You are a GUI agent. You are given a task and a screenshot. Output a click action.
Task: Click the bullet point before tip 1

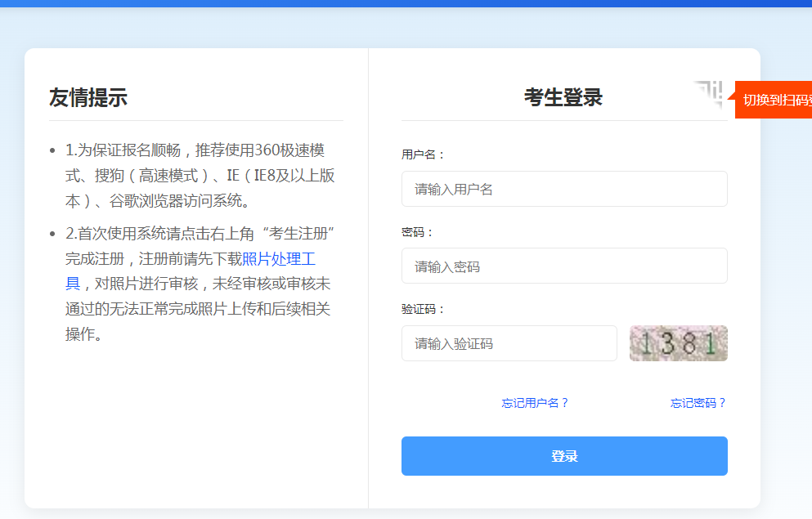53,151
